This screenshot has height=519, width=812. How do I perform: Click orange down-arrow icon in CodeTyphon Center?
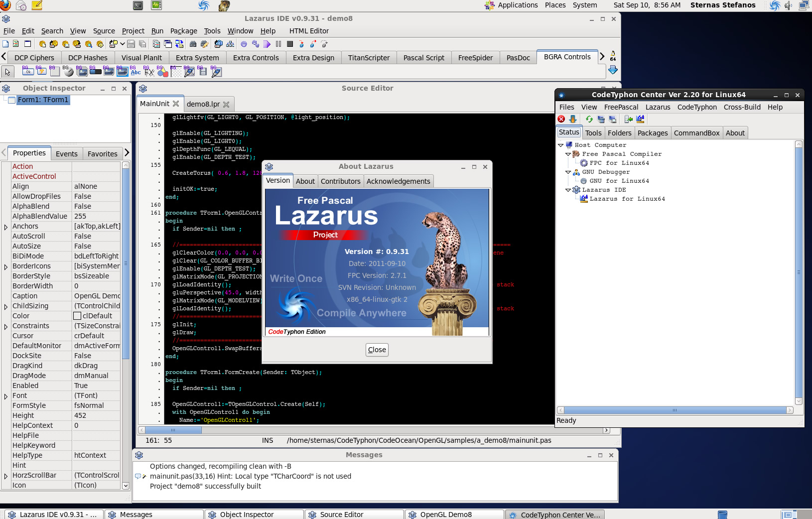coord(573,119)
